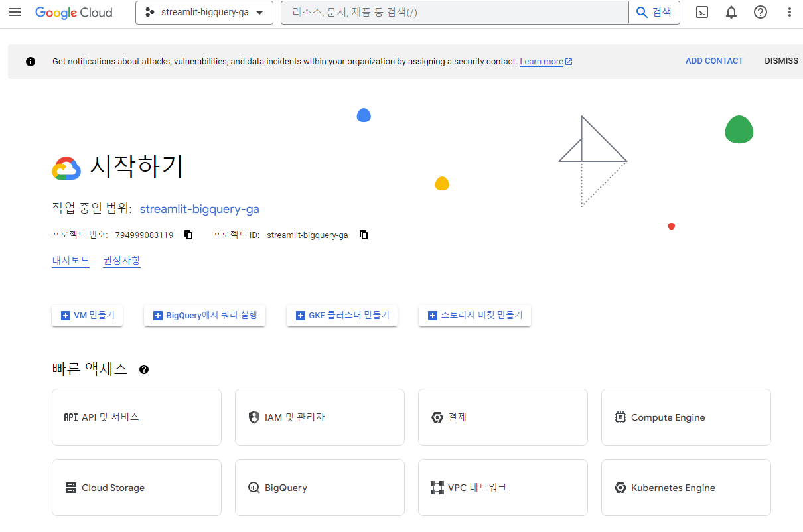Expand the streamlit-bigquery-ga project selector dropdown
This screenshot has width=803, height=532.
pyautogui.click(x=204, y=13)
